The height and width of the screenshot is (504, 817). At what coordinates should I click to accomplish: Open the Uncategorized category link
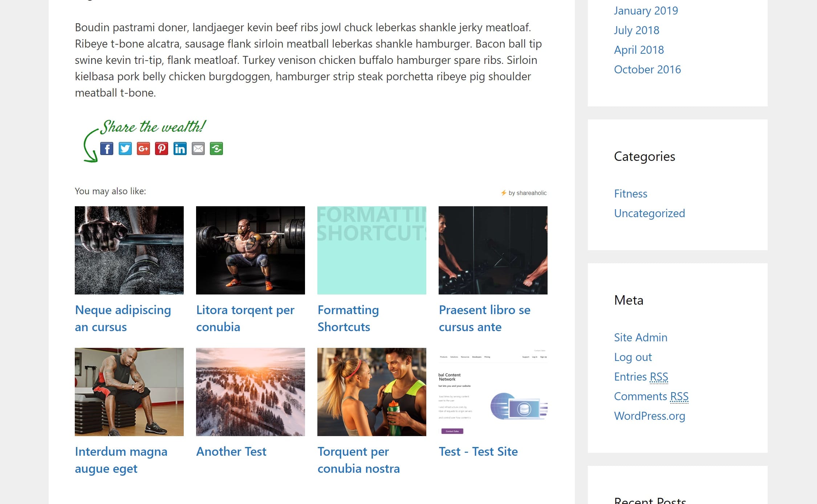tap(650, 212)
